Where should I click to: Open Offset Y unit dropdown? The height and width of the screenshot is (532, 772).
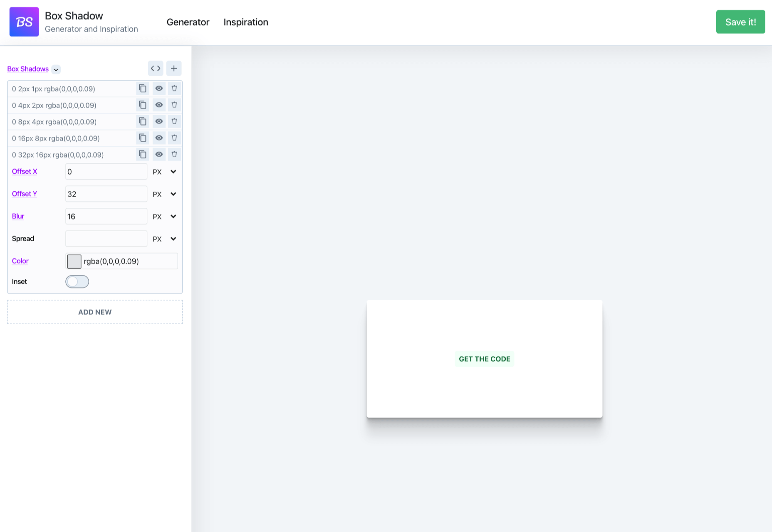click(x=165, y=194)
